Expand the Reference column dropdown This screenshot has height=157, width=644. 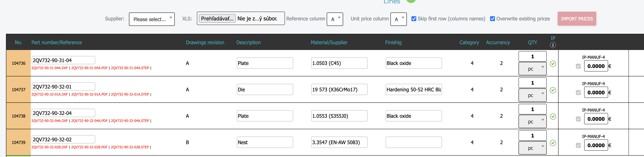point(334,19)
